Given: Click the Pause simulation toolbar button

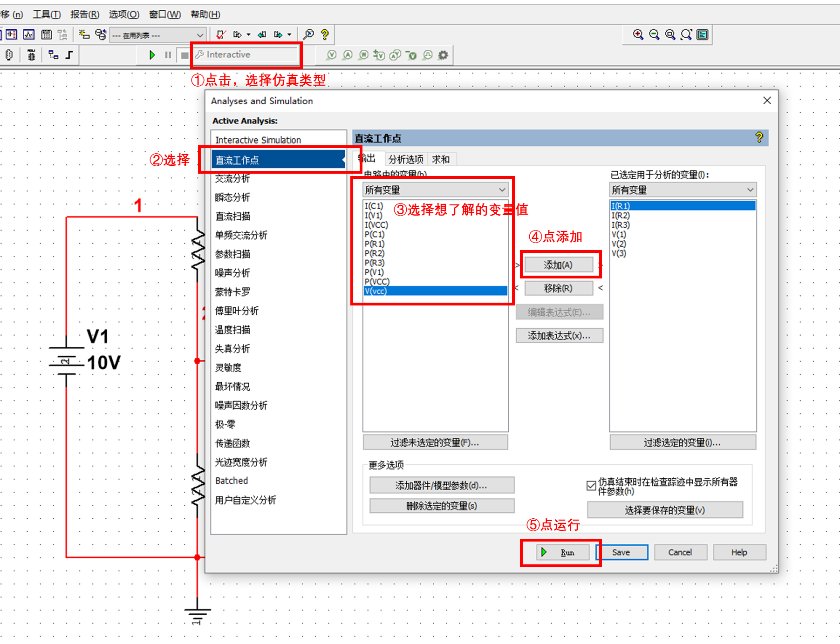Looking at the screenshot, I should point(168,55).
